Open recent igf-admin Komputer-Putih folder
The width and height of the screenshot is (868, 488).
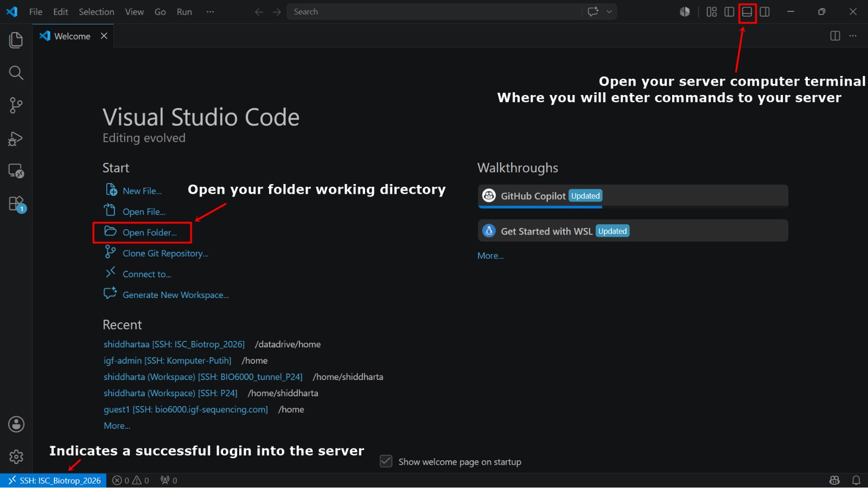pyautogui.click(x=168, y=360)
